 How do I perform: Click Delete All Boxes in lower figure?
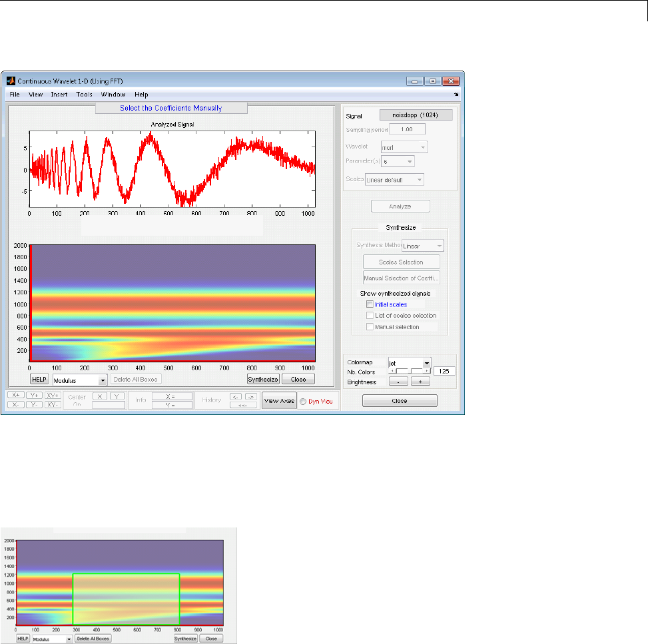click(93, 639)
